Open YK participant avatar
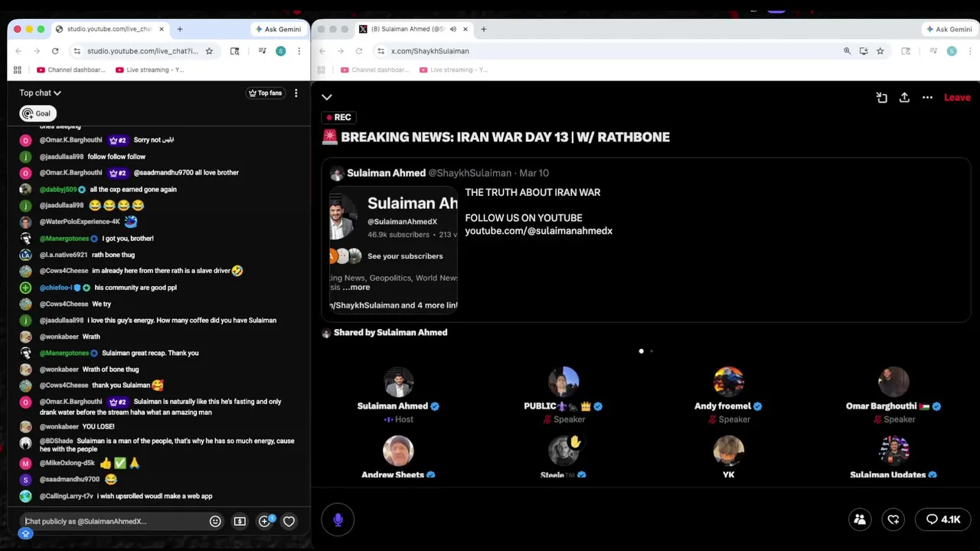980x551 pixels. point(728,451)
